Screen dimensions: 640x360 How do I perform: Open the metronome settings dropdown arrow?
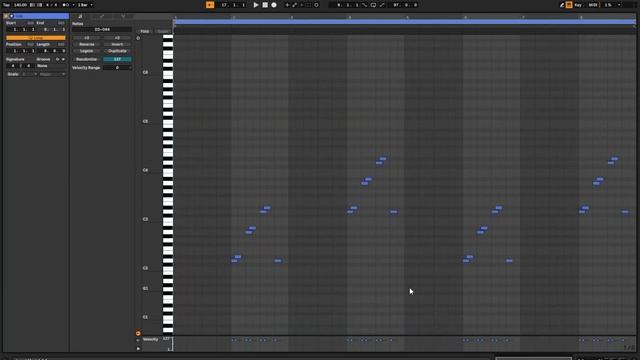73,5
